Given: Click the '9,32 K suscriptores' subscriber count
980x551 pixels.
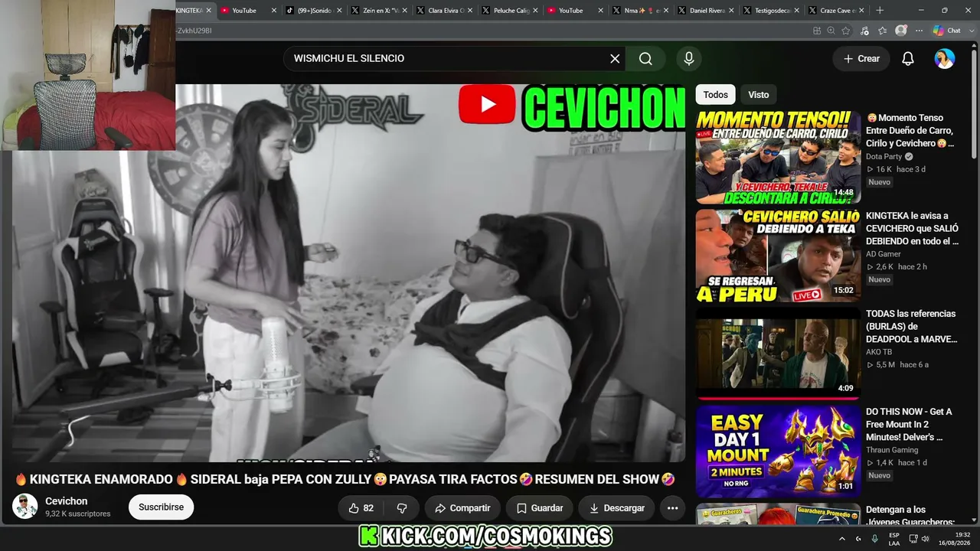Looking at the screenshot, I should 78,514.
